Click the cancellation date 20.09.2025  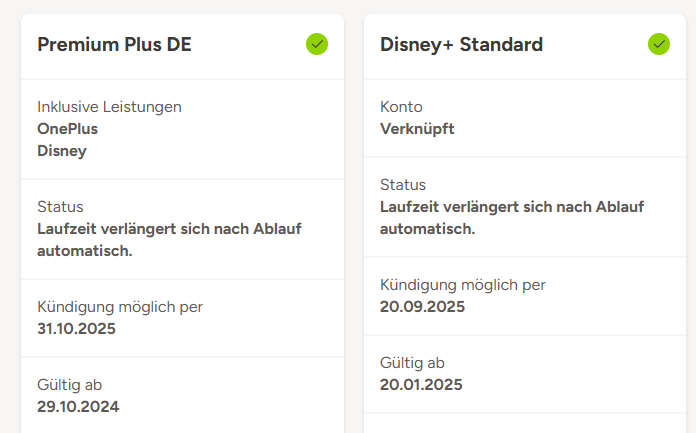click(422, 307)
